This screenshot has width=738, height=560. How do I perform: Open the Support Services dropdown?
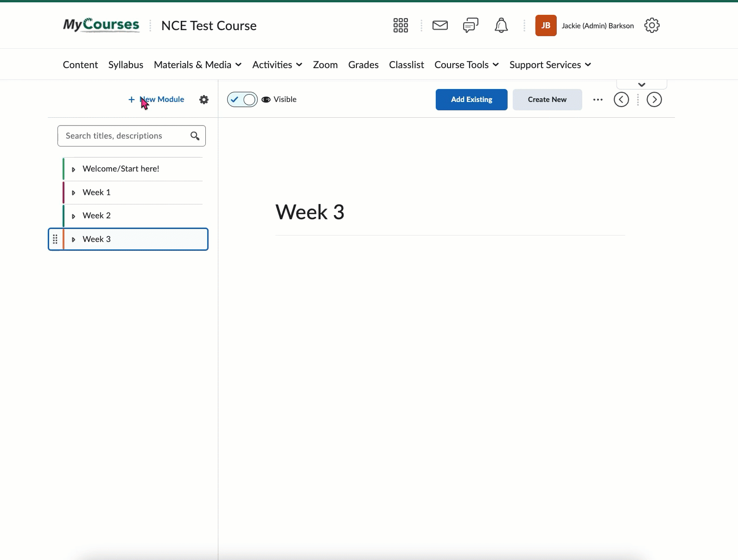[x=550, y=65]
